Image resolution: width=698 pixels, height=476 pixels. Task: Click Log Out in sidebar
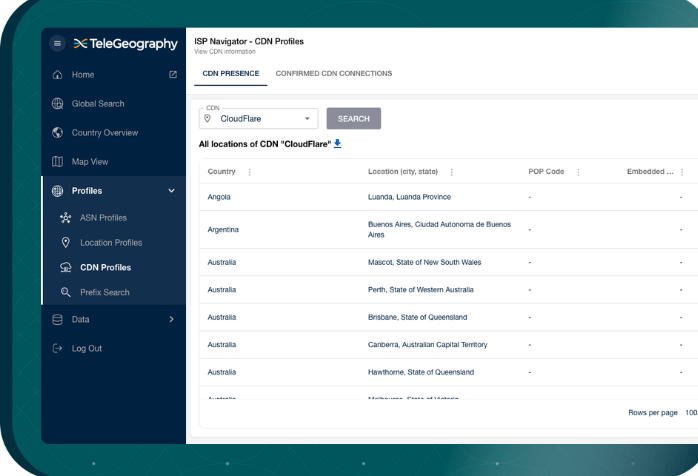[x=87, y=348]
